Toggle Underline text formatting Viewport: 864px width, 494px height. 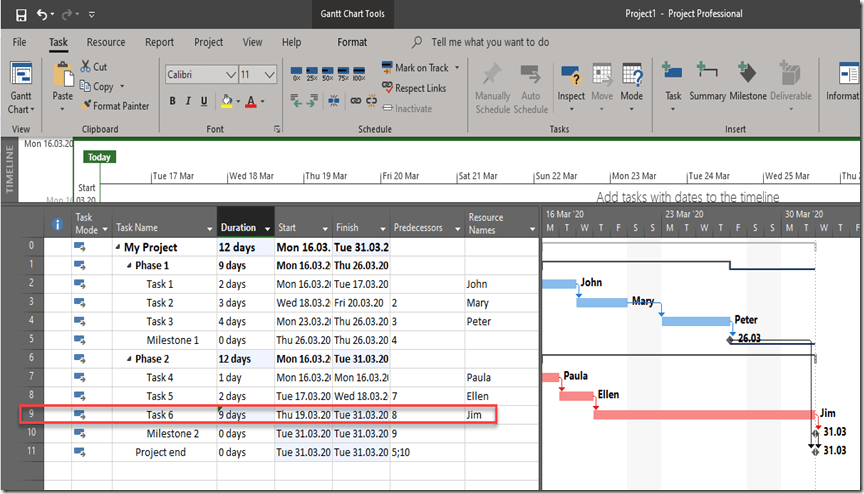(202, 101)
